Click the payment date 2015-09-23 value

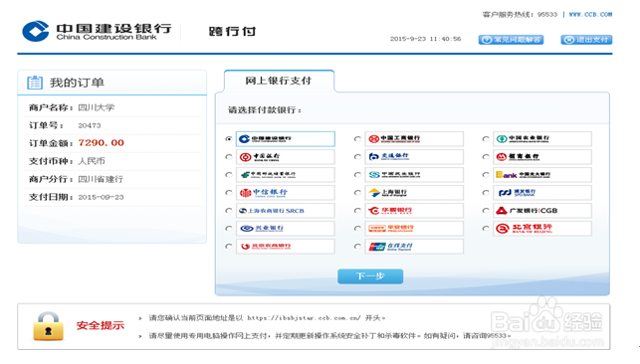(101, 197)
